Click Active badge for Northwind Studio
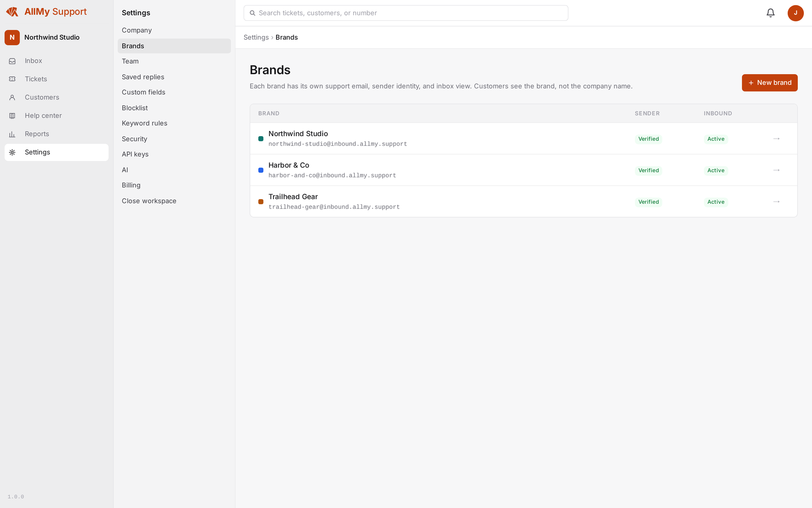Viewport: 812px width, 508px height. 716,139
